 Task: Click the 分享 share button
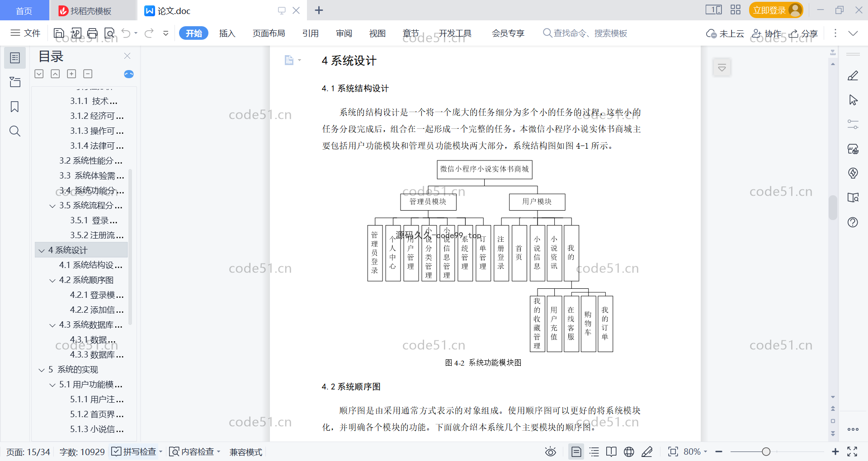[803, 33]
